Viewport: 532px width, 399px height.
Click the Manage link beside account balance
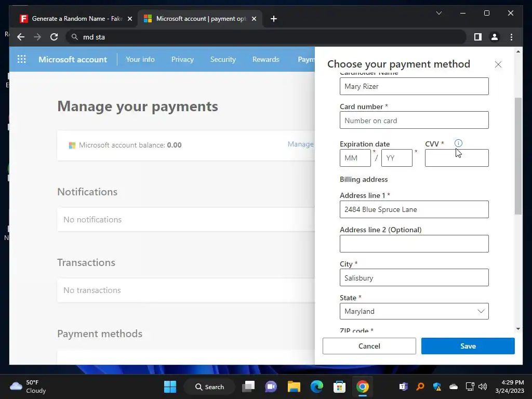point(301,144)
